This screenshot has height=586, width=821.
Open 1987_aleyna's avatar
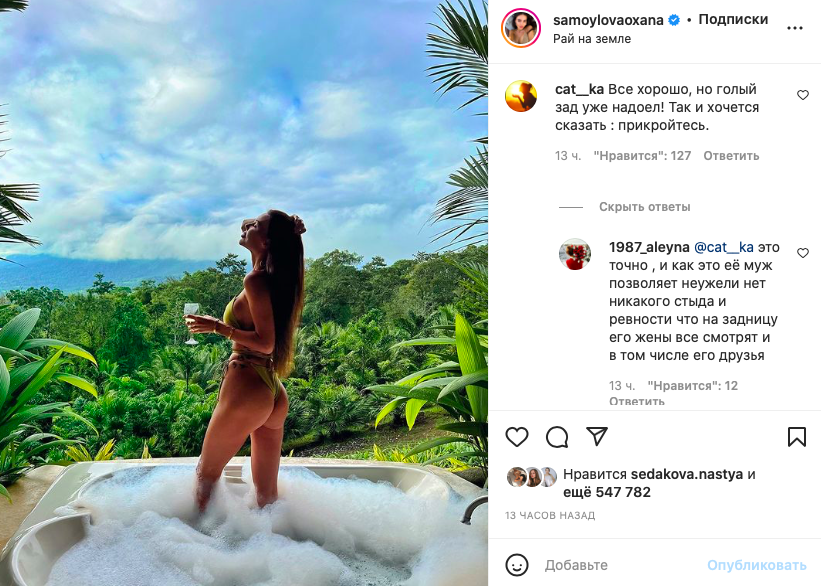pos(575,255)
